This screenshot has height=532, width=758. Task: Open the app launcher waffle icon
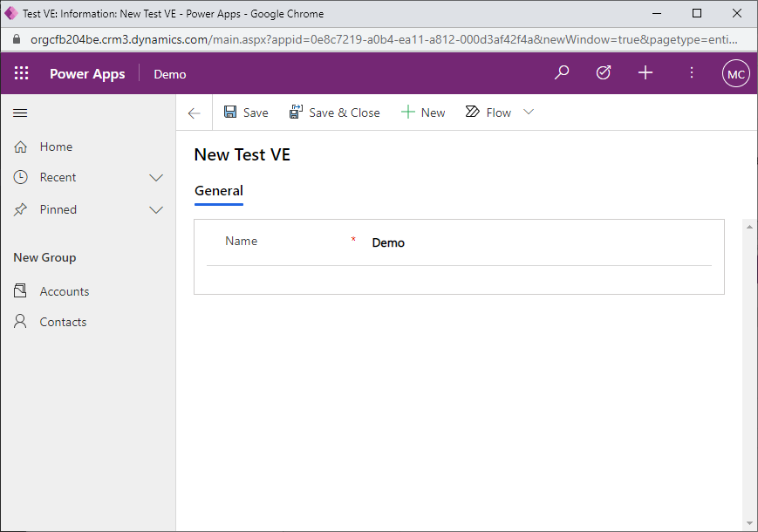(x=22, y=74)
